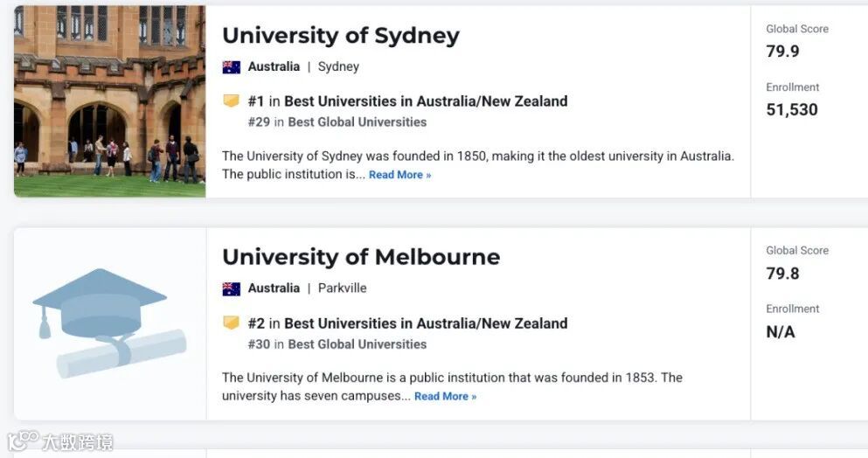Click the Australian flag icon in the Melbourne card

[x=232, y=288]
